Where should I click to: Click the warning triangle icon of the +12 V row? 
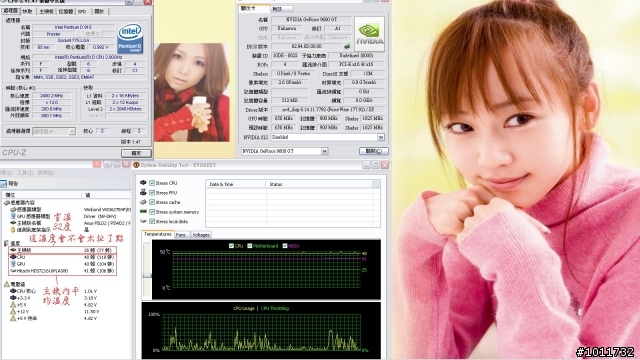coord(13,311)
